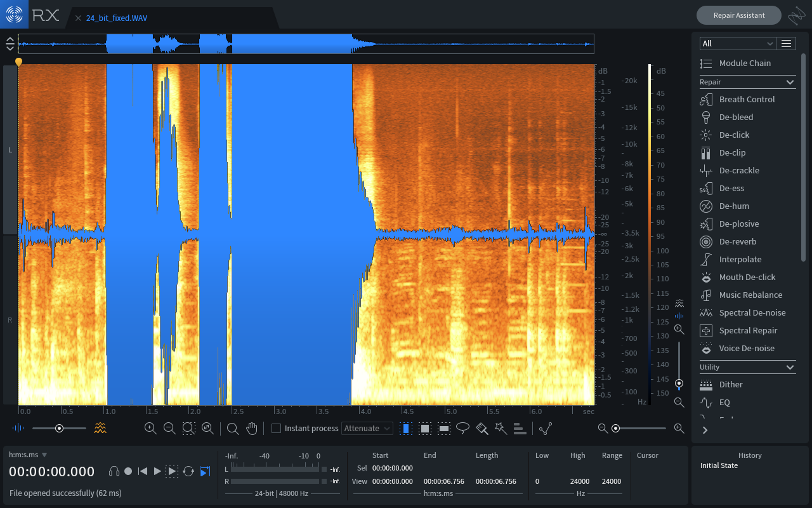
Task: Open the De-hum module
Action: point(747,206)
